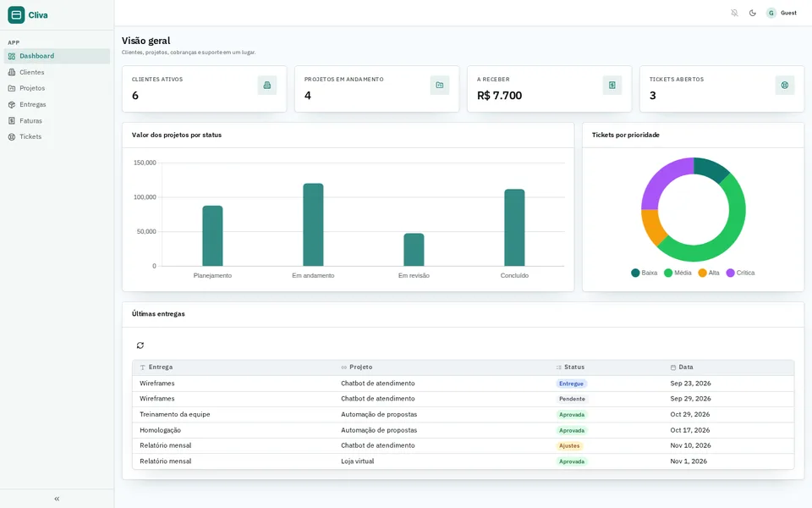This screenshot has width=812, height=508.
Task: Click the Em andamento bar in chart
Action: 313,224
